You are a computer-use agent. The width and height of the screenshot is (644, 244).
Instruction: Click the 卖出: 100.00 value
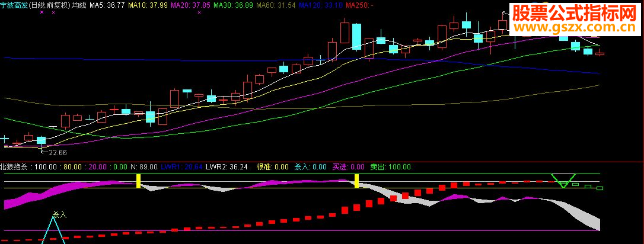click(390, 167)
